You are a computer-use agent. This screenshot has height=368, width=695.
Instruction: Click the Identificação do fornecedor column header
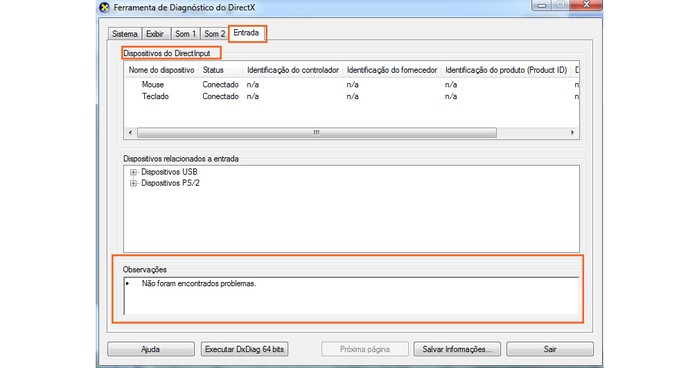(x=392, y=70)
